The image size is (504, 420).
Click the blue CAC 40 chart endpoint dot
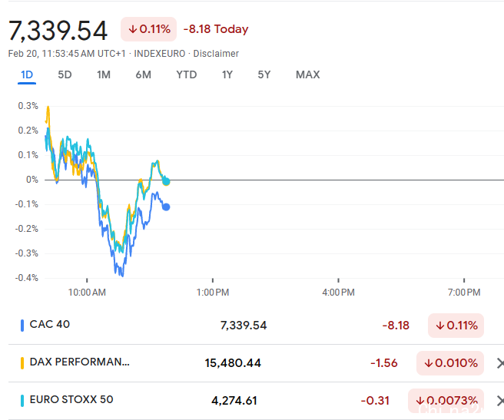click(166, 207)
